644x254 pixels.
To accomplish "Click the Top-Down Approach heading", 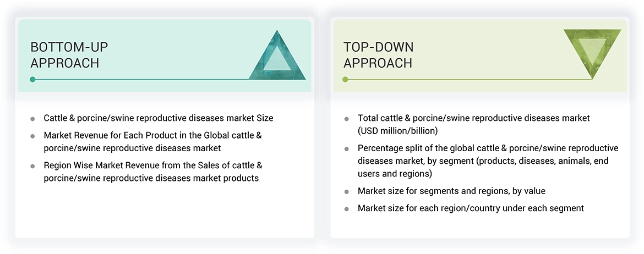I will (x=378, y=55).
